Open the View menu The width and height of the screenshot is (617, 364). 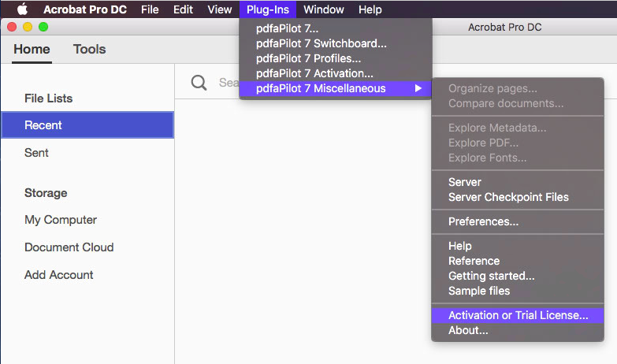(220, 9)
